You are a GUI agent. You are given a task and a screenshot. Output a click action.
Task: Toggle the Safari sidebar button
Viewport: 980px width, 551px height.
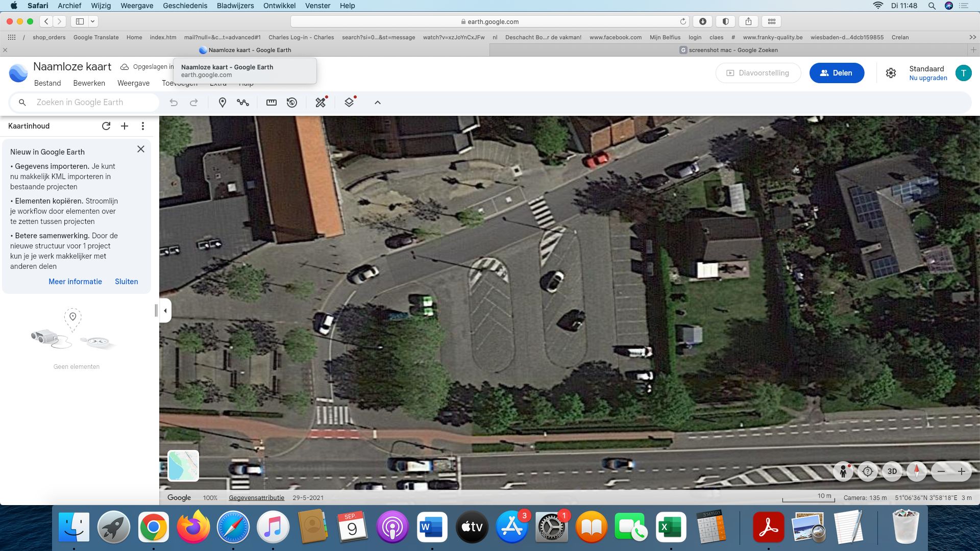click(x=80, y=21)
